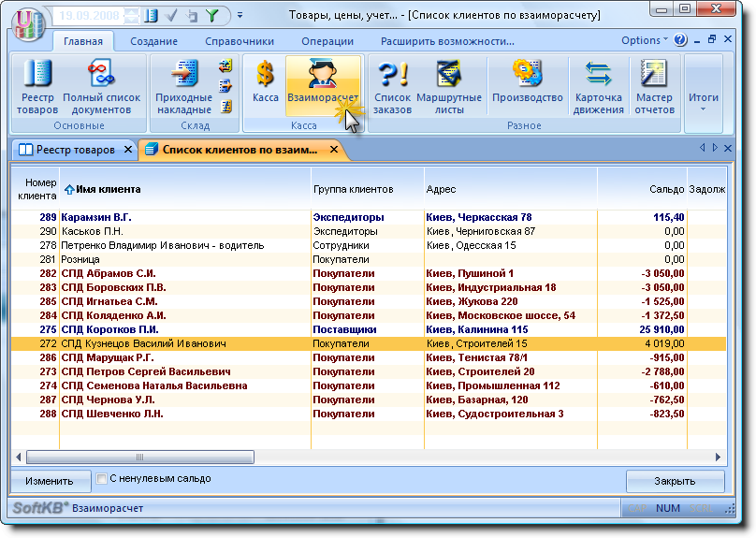Select the Розница client row
This screenshot has width=756, height=538.
pyautogui.click(x=369, y=259)
